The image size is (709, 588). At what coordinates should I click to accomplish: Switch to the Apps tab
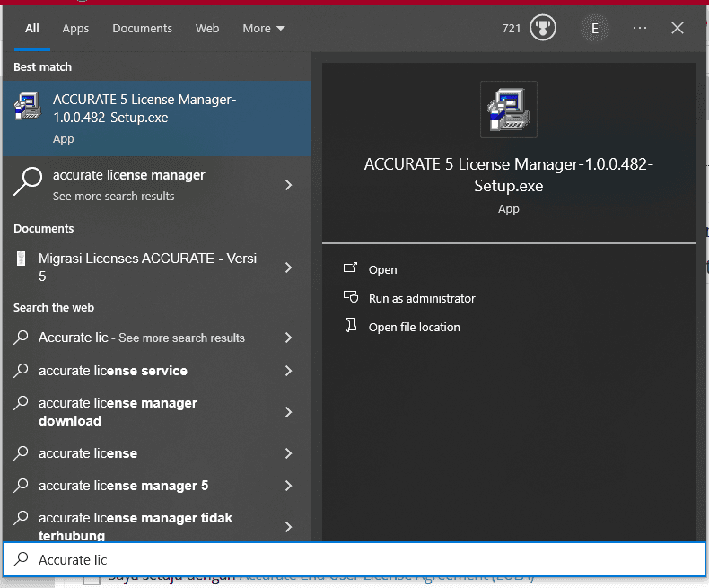pyautogui.click(x=75, y=29)
